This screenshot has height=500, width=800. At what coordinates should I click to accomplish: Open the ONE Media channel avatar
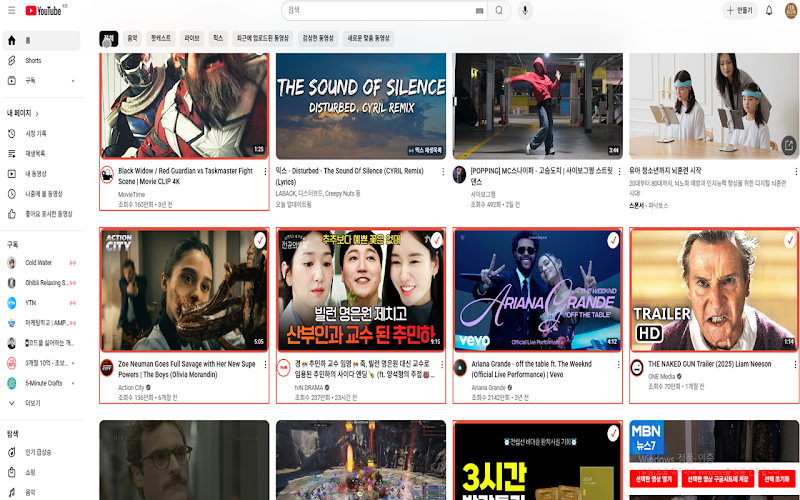pyautogui.click(x=637, y=367)
